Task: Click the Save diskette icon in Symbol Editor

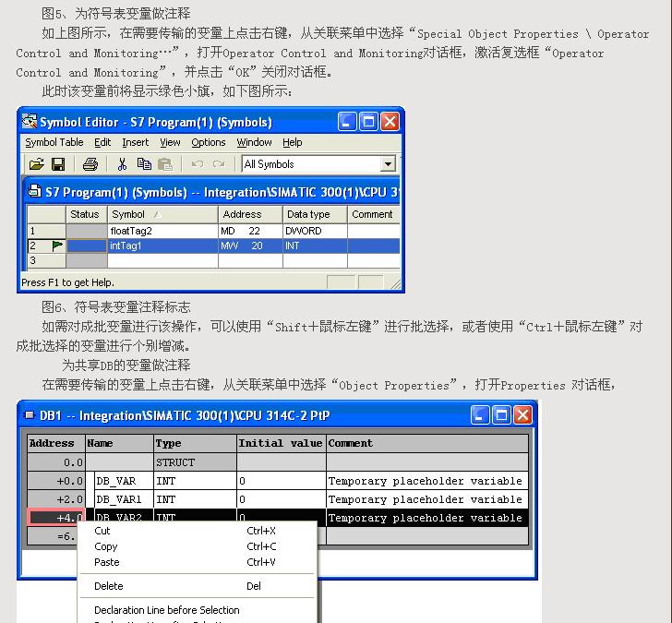Action: click(x=58, y=164)
